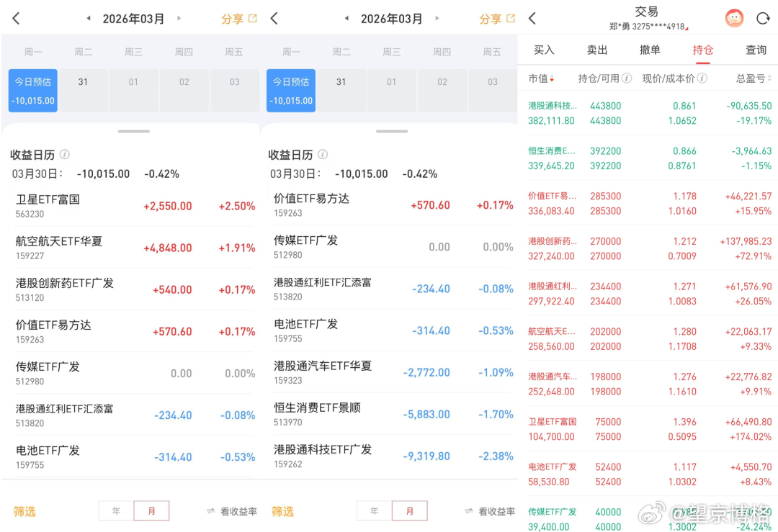Open the 电池ETF广发 row in the left list

[135, 457]
